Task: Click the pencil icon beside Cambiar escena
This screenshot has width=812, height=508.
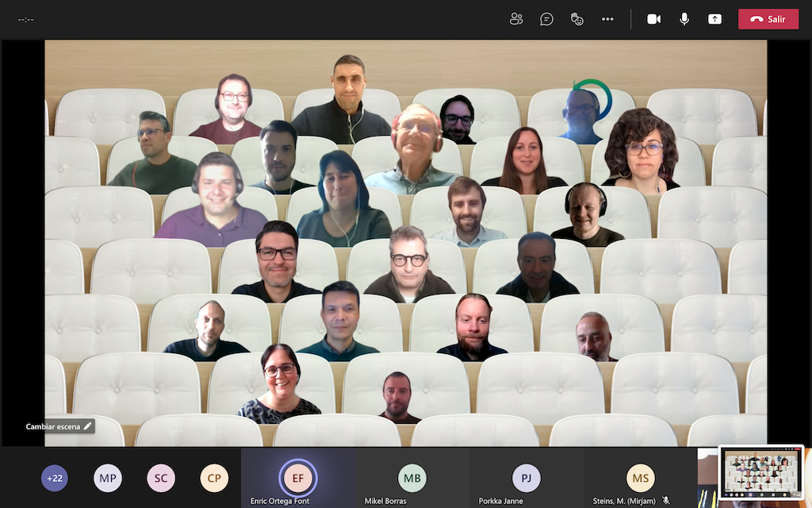Action: click(87, 426)
